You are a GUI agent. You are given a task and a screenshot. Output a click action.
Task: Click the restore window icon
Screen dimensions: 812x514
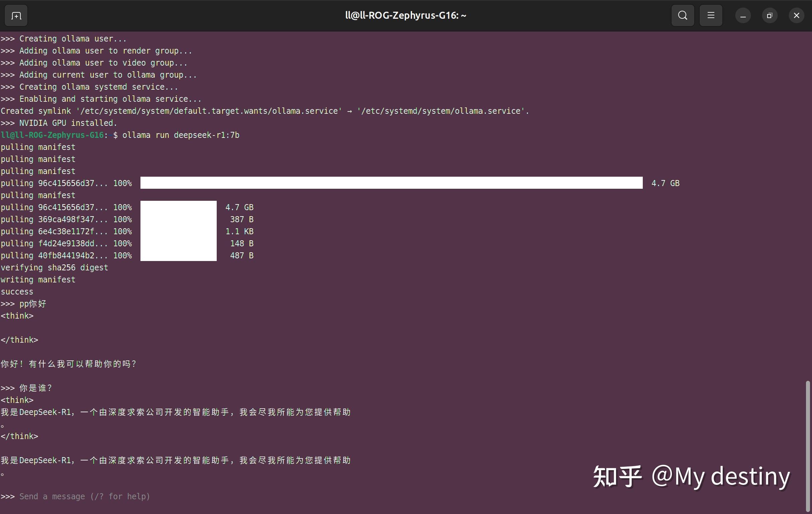pos(770,15)
